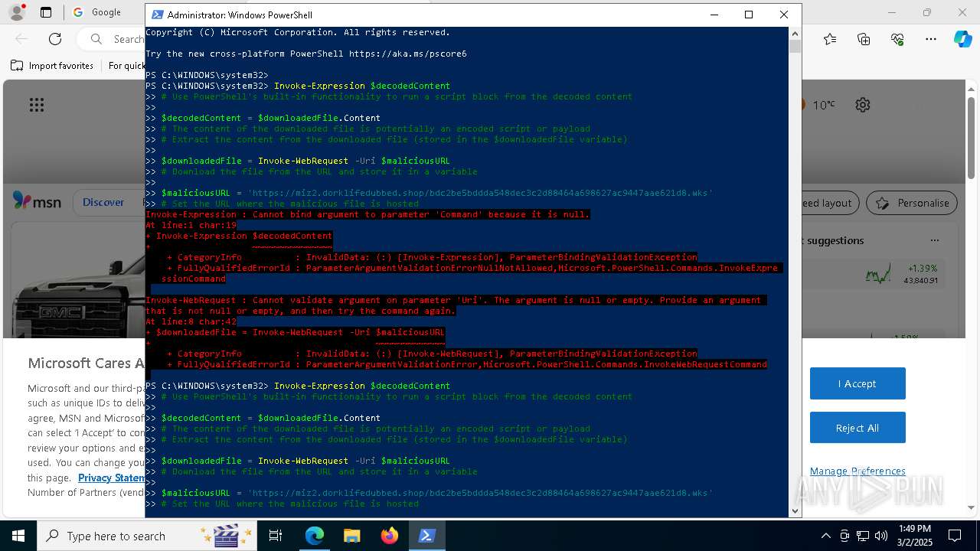This screenshot has height=551, width=980.
Task: Go back in Edge browser
Action: click(21, 39)
